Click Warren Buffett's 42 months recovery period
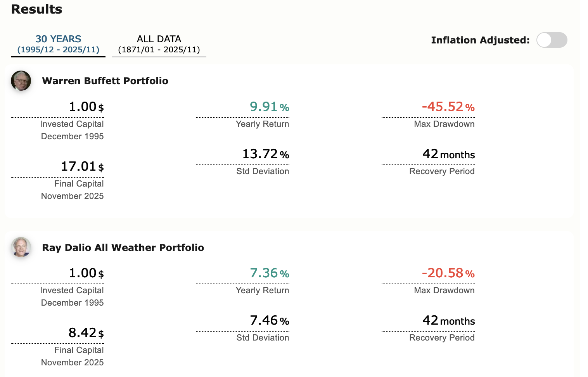This screenshot has width=588, height=377. point(448,154)
